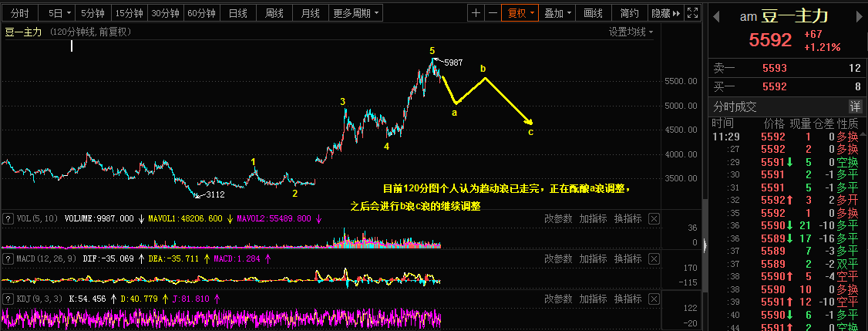Switch to 30分钟 period tab
The height and width of the screenshot is (331, 868).
tap(165, 13)
